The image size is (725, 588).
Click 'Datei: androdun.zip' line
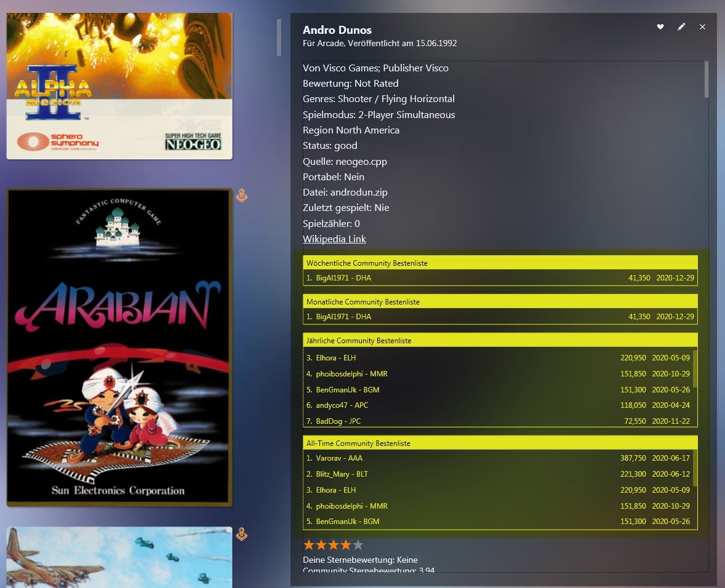(345, 192)
